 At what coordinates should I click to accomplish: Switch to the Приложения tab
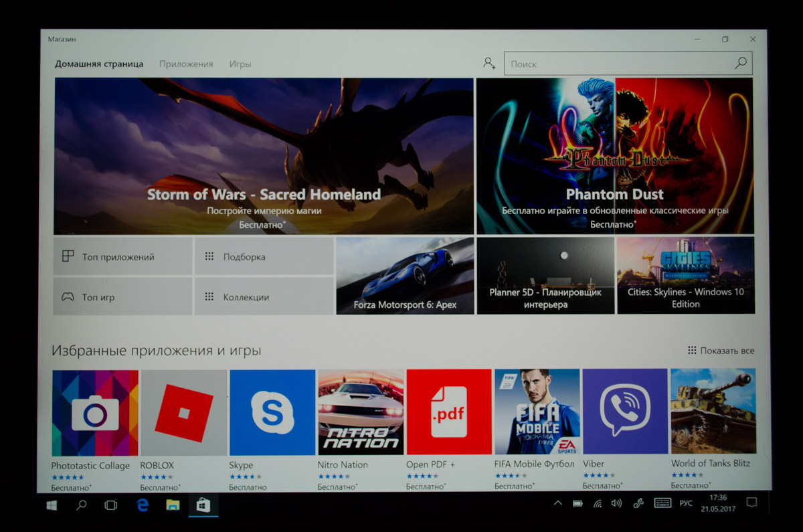click(186, 64)
